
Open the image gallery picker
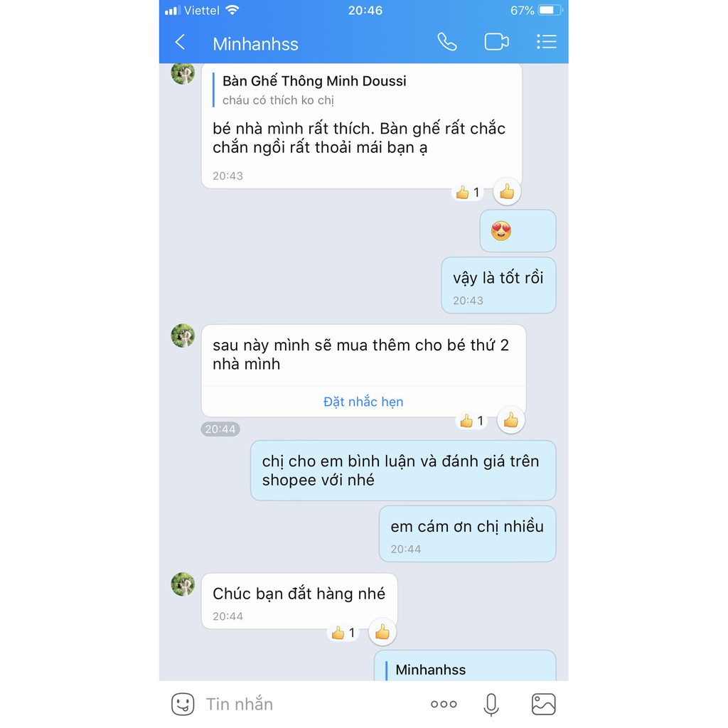coord(543,705)
